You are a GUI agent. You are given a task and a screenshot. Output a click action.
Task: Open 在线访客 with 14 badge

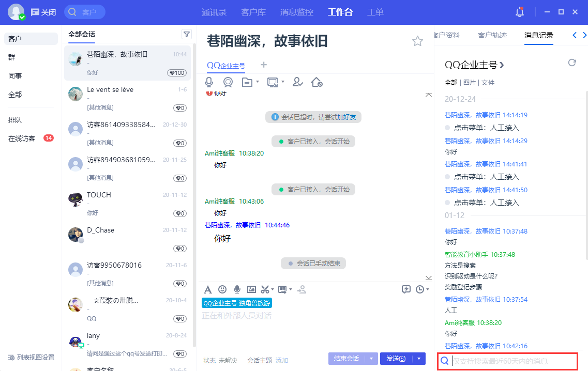pos(31,138)
